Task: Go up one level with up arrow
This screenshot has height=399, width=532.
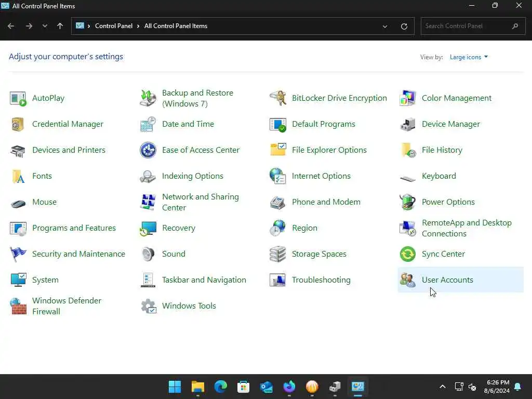Action: pos(60,26)
